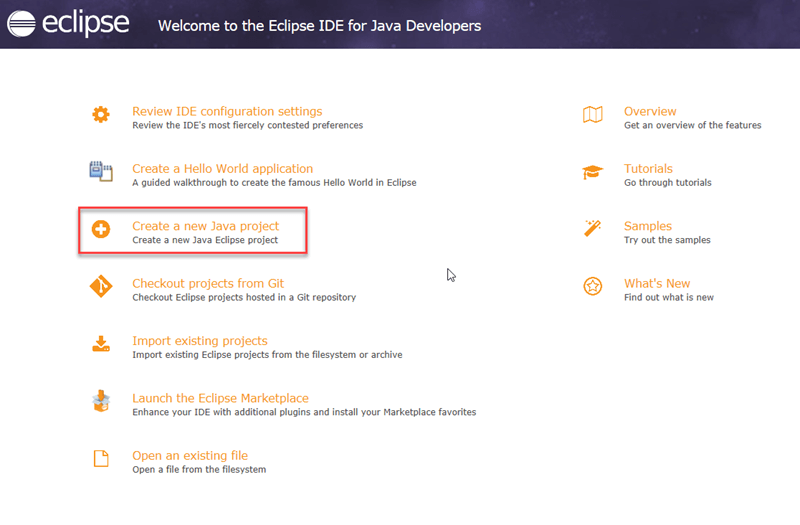
Task: Open the Tutorials text link
Action: [648, 169]
